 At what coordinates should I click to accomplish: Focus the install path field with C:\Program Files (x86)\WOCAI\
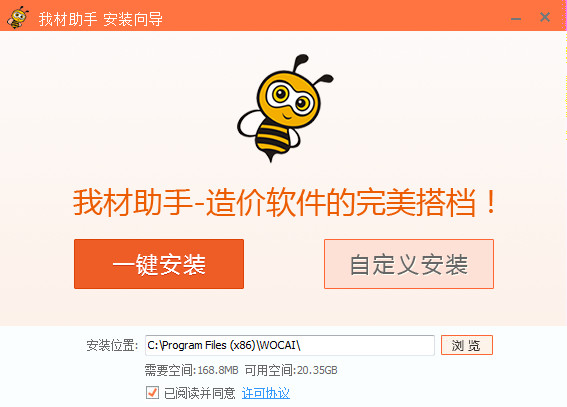(x=290, y=345)
